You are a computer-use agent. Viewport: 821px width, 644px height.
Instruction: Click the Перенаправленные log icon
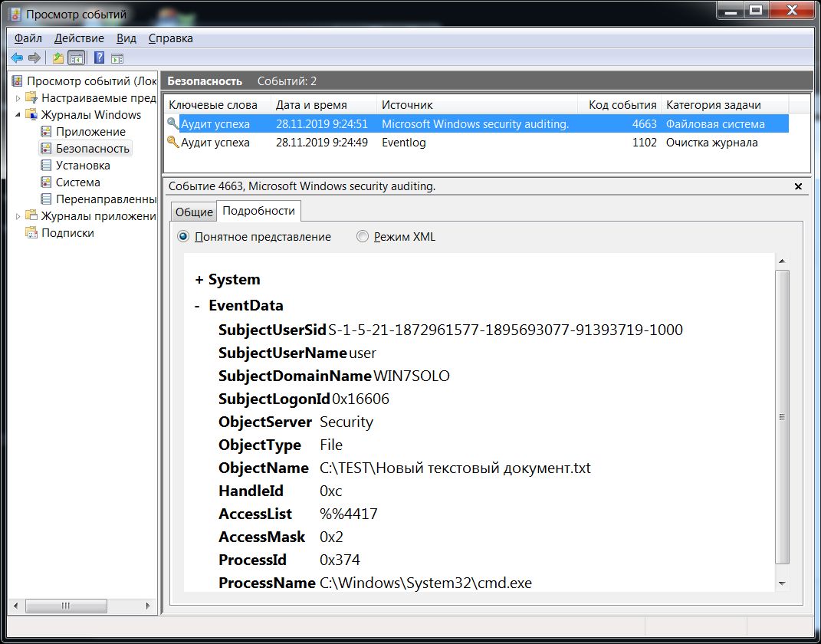pyautogui.click(x=47, y=199)
